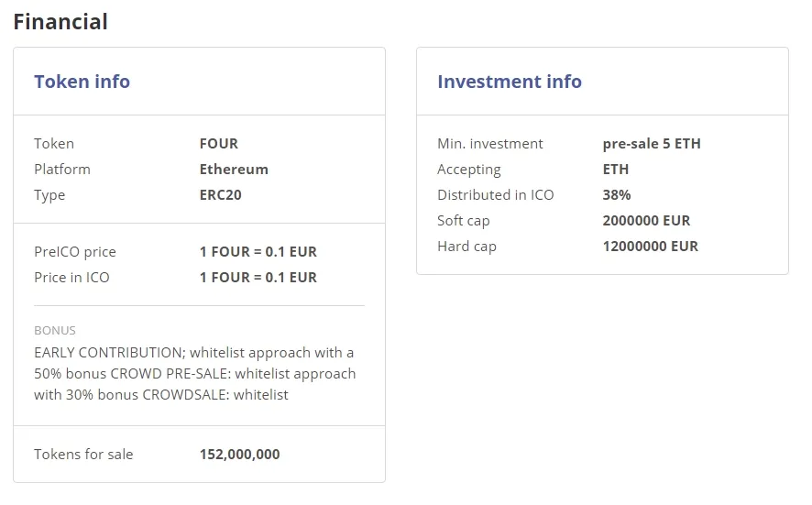Click the early contribution bonus description
812x505 pixels.
click(x=195, y=373)
